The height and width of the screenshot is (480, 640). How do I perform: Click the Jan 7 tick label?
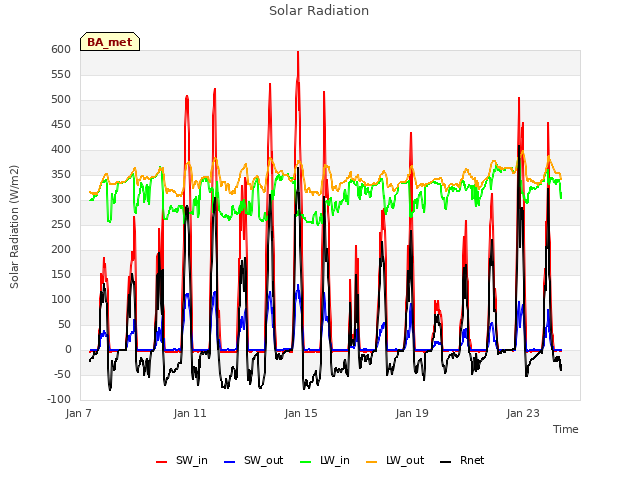(78, 413)
